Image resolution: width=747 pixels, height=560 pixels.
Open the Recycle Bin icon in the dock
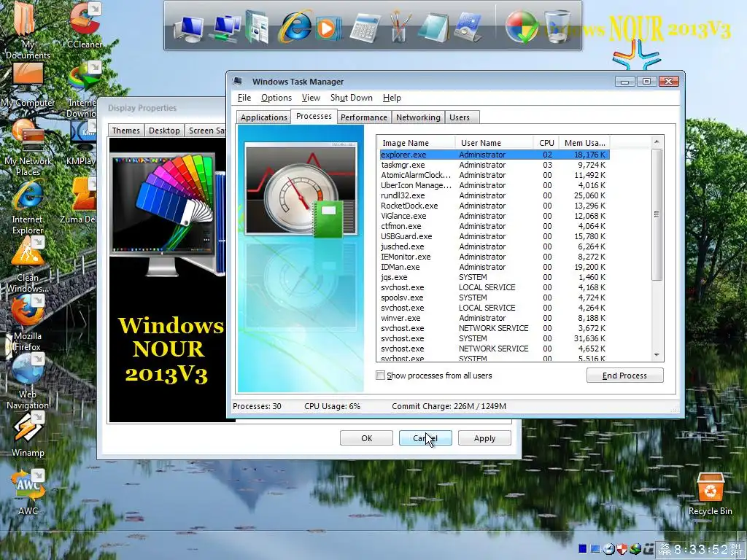[x=557, y=27]
